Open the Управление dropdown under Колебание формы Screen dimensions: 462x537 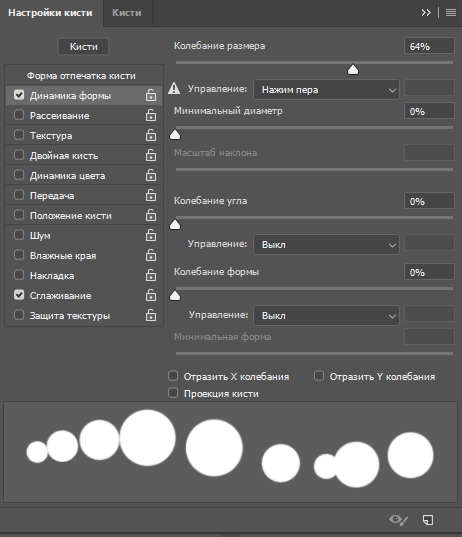[x=326, y=315]
